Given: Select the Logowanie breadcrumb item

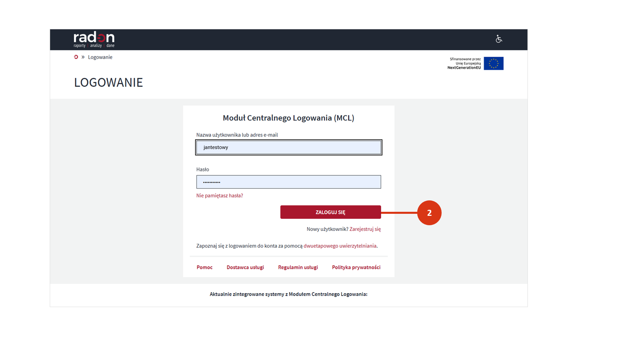Looking at the screenshot, I should tap(100, 57).
